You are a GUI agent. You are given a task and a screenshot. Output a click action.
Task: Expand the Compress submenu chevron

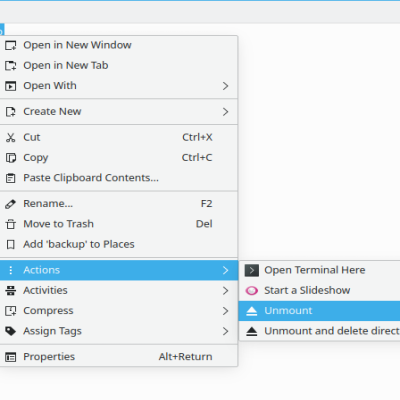226,311
